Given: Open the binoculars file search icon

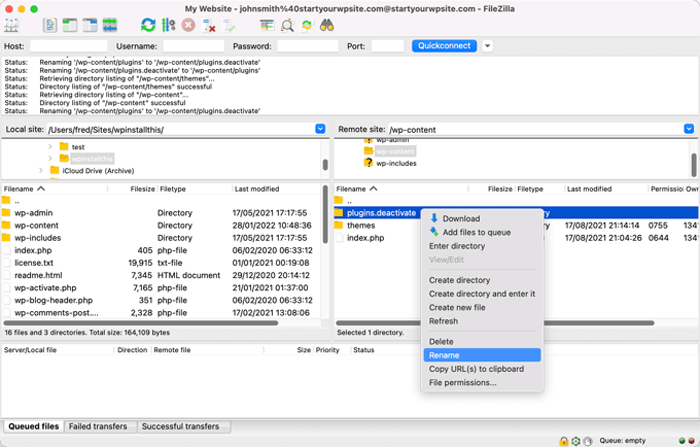Looking at the screenshot, I should coord(326,25).
